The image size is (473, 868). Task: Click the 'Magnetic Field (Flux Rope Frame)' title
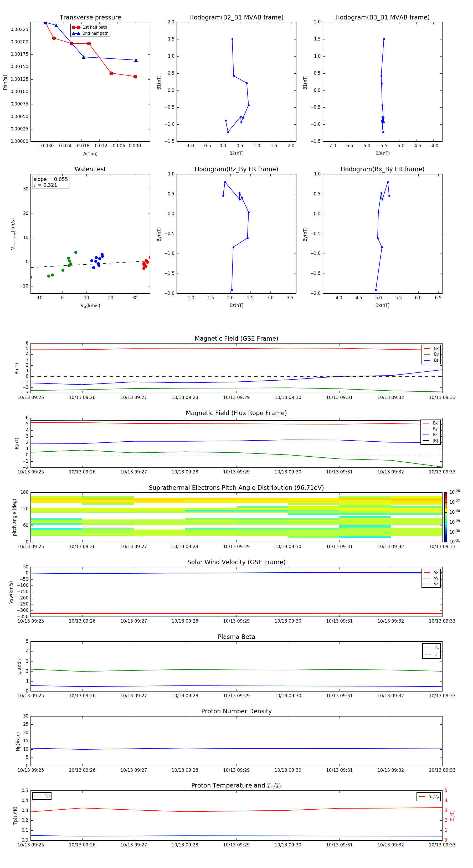coord(236,413)
